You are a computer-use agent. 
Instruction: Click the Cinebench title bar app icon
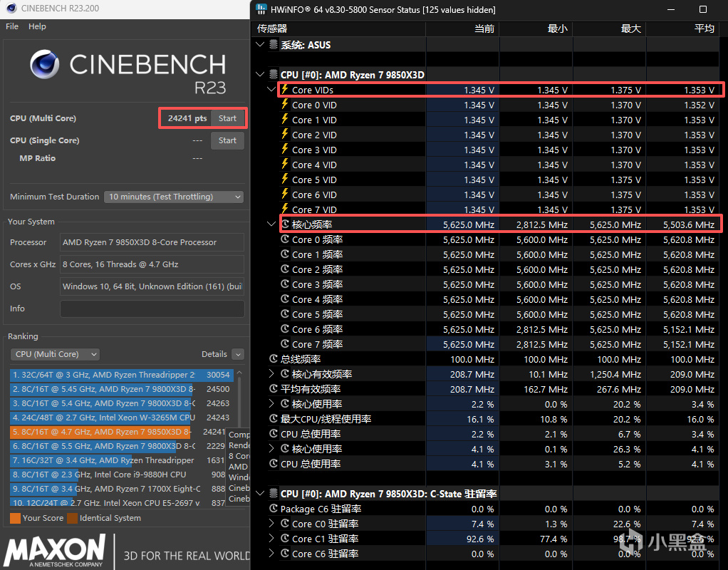tap(11, 9)
